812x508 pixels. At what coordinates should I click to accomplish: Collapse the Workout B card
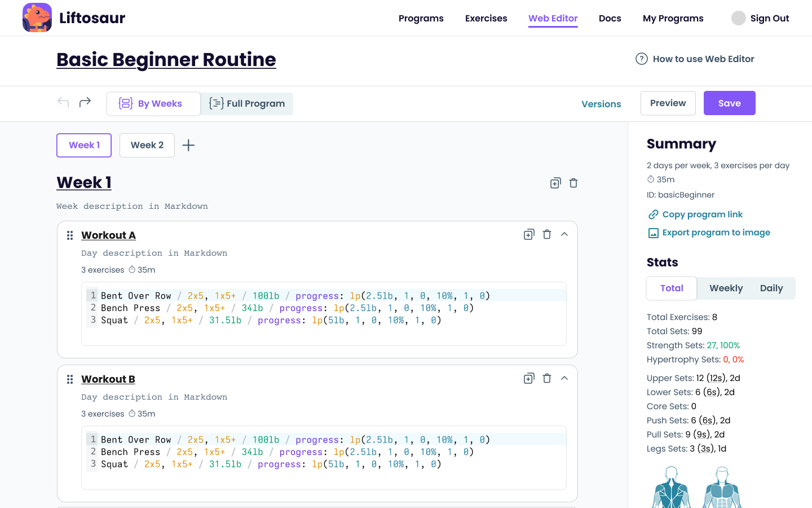pyautogui.click(x=564, y=378)
